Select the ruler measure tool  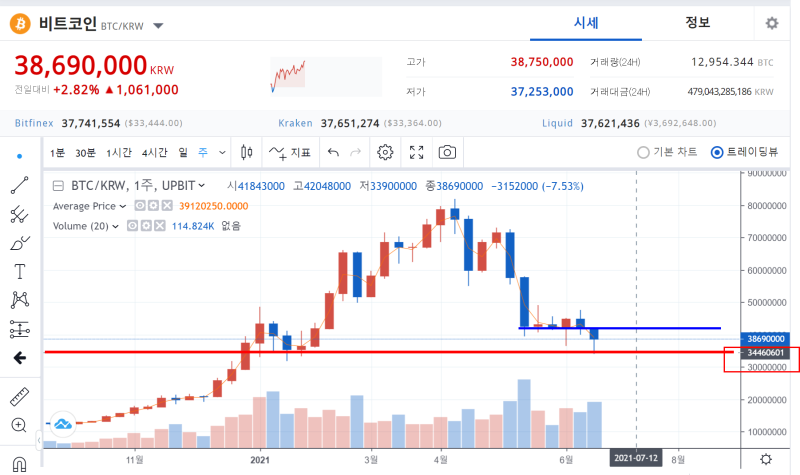19,397
